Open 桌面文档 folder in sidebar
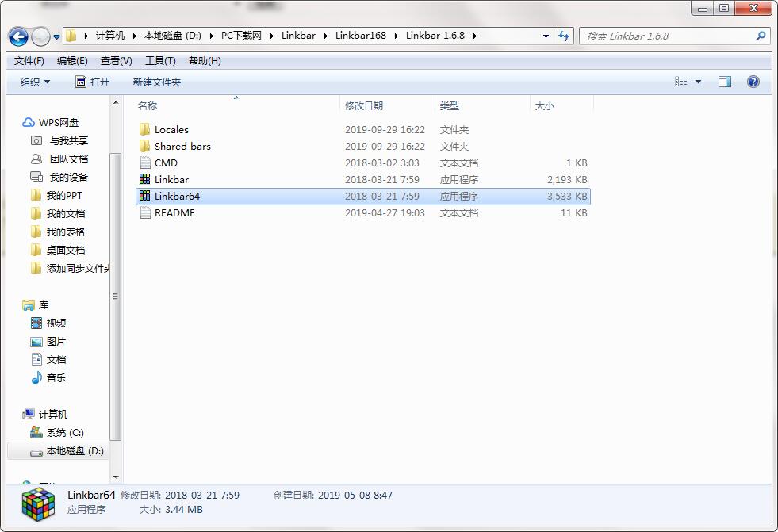This screenshot has height=532, width=778. tap(58, 250)
